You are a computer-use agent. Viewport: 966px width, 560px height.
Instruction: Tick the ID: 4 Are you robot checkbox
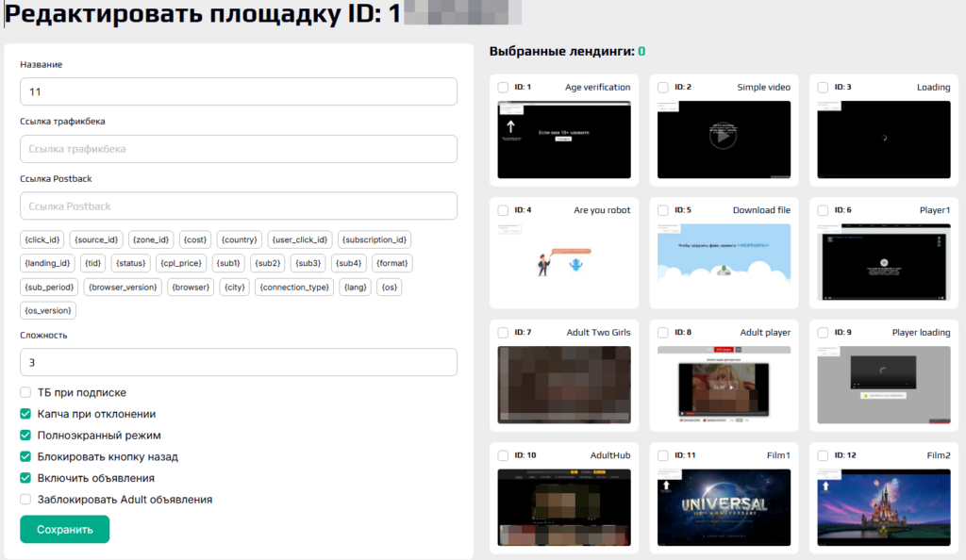tap(504, 210)
